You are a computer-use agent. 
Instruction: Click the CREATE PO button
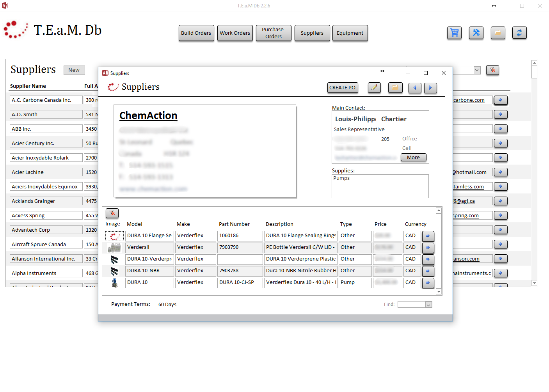342,88
